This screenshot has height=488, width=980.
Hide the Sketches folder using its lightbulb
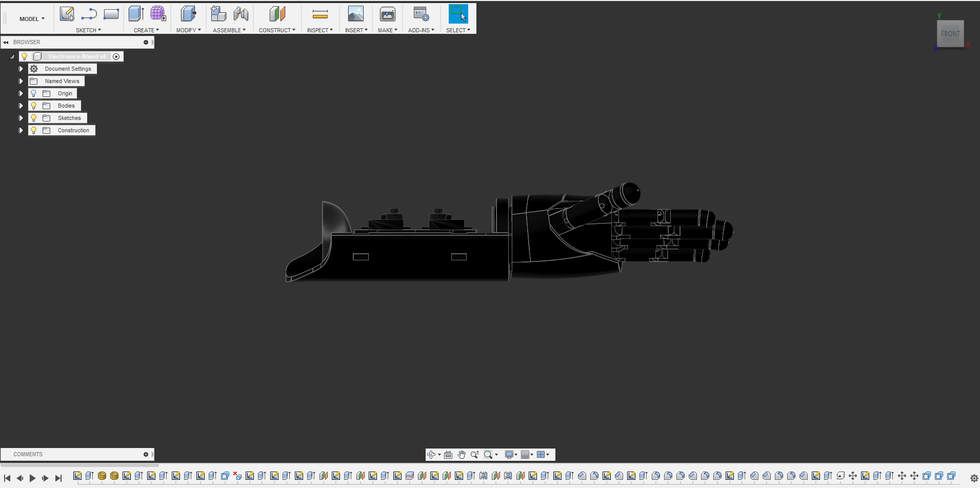tap(34, 118)
